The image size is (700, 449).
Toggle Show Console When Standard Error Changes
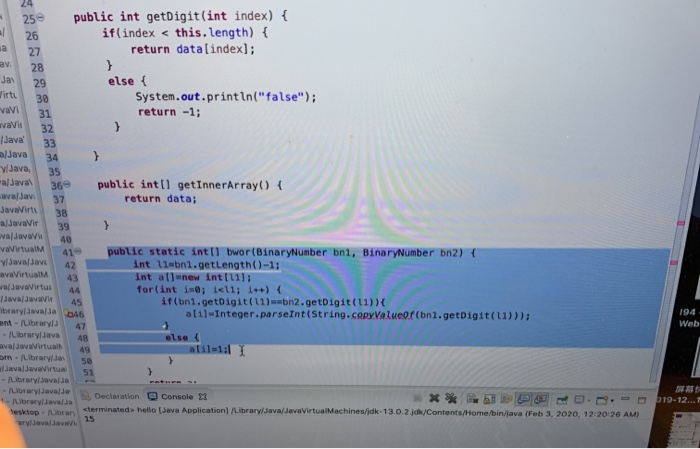[541, 399]
